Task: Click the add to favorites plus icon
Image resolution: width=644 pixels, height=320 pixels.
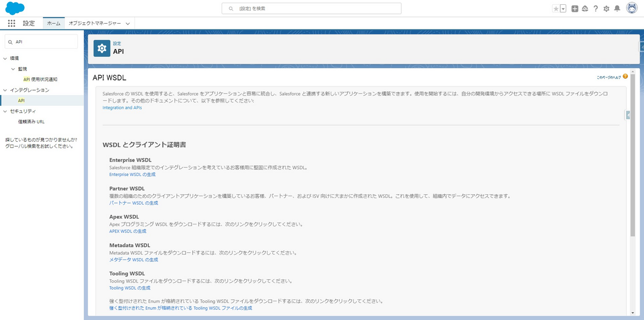Action: [x=575, y=9]
